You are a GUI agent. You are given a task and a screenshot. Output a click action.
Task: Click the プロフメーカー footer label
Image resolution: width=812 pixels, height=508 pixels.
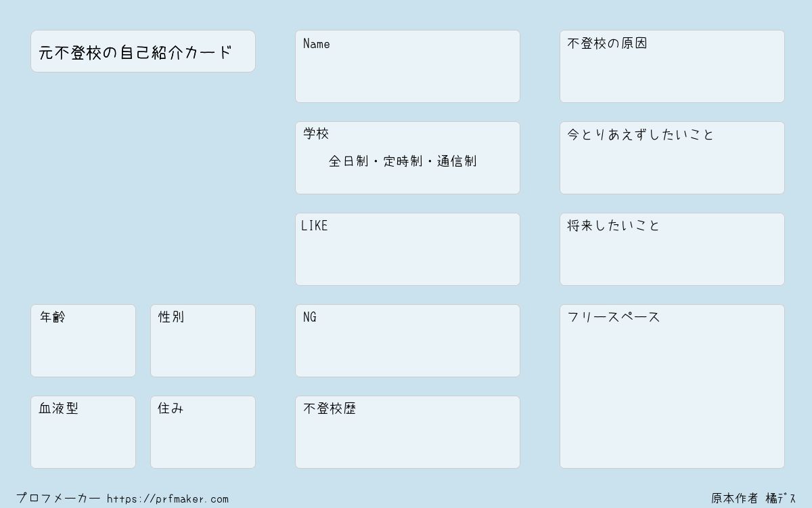59,498
